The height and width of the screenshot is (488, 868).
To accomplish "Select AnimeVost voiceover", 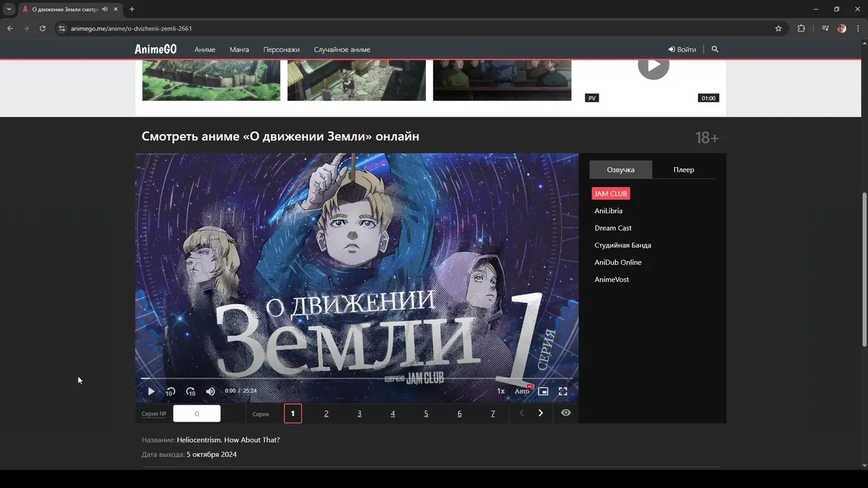I will coord(612,279).
